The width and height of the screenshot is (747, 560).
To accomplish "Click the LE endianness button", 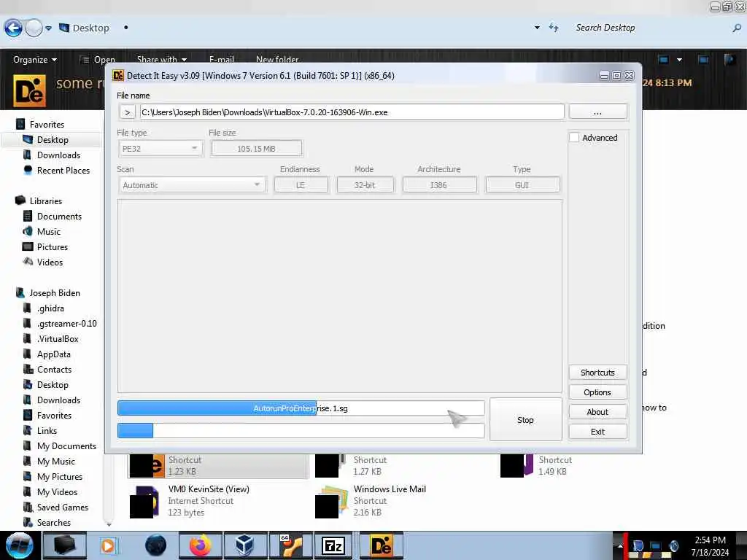I will (x=301, y=184).
